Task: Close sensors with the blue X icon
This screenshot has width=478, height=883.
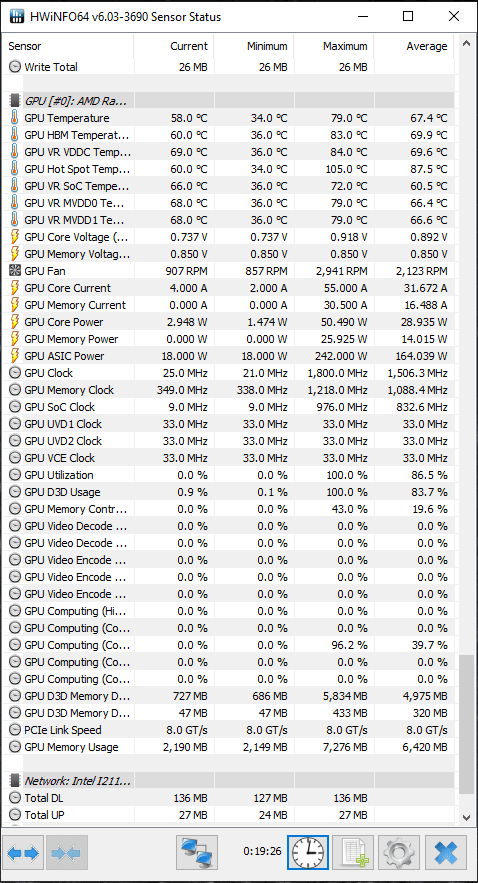Action: 446,853
